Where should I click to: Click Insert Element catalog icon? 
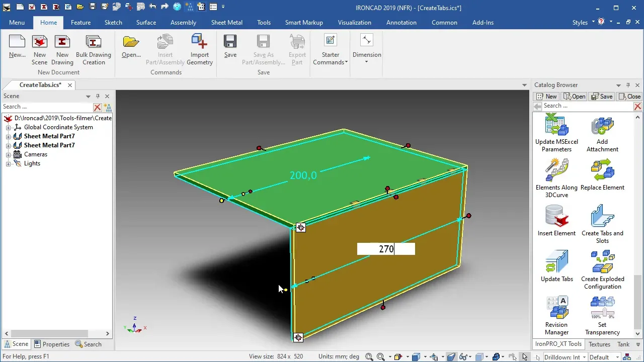556,216
